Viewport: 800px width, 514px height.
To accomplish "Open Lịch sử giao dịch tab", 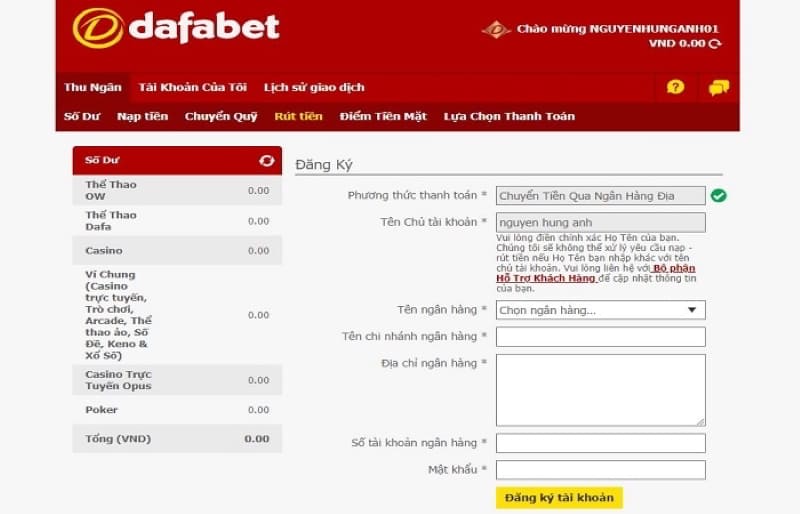I will pos(313,88).
